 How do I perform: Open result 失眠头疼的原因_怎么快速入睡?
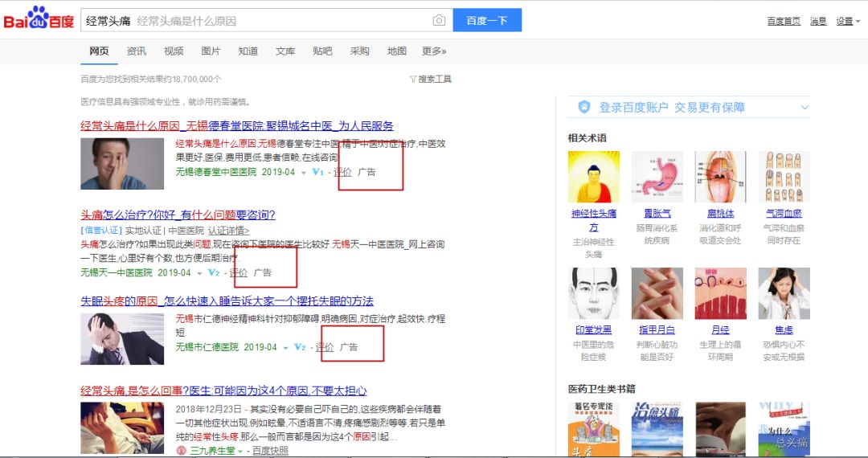tap(227, 301)
